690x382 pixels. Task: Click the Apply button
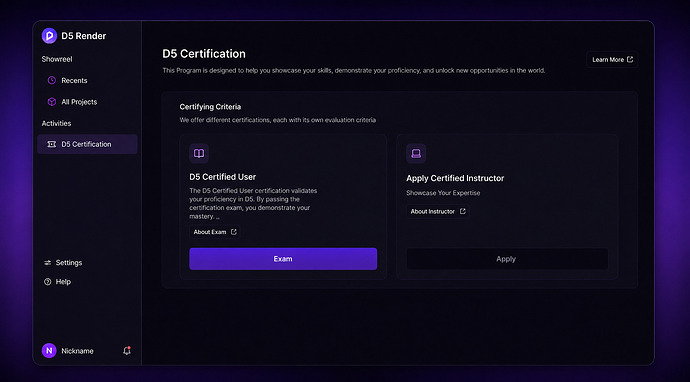click(507, 259)
